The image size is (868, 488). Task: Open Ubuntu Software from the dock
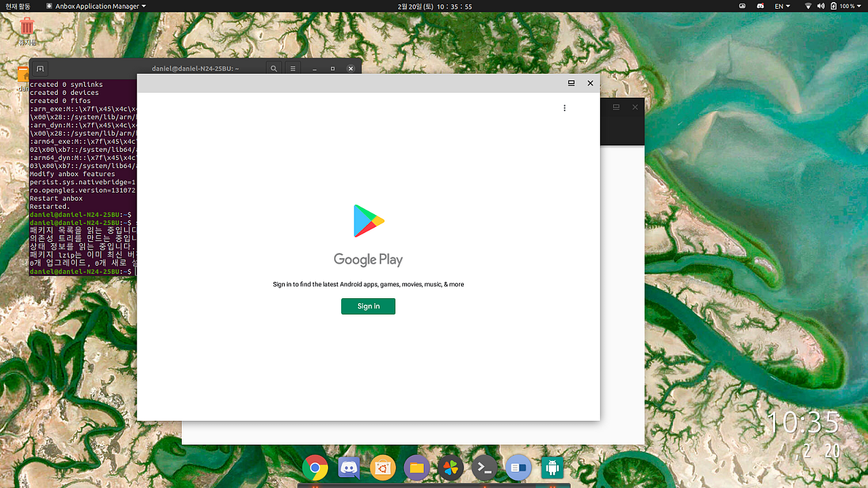click(x=383, y=468)
